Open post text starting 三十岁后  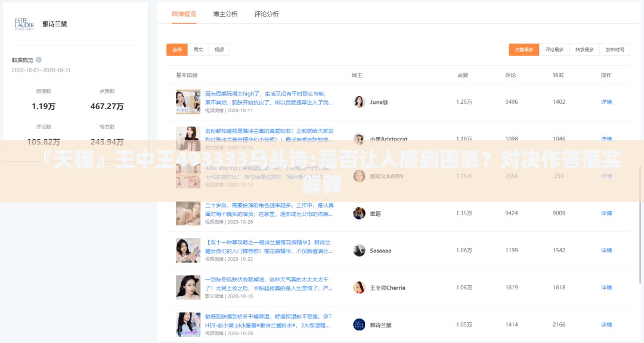[269, 209]
